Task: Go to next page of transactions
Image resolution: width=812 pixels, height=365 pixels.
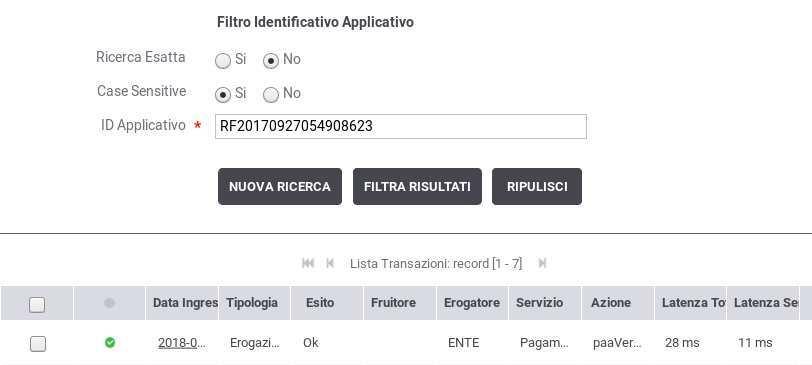Action: pyautogui.click(x=542, y=264)
